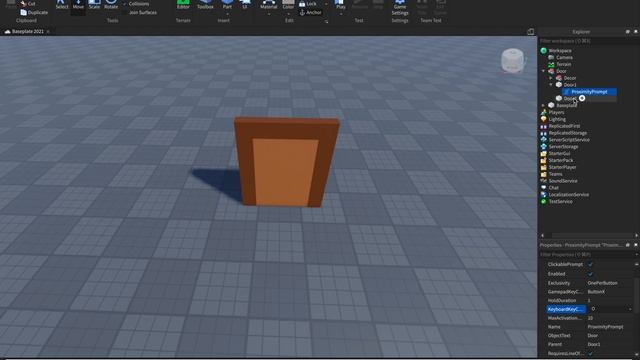Screen dimensions: 640x360
Task: Select Teams in the Explorer
Action: click(556, 174)
